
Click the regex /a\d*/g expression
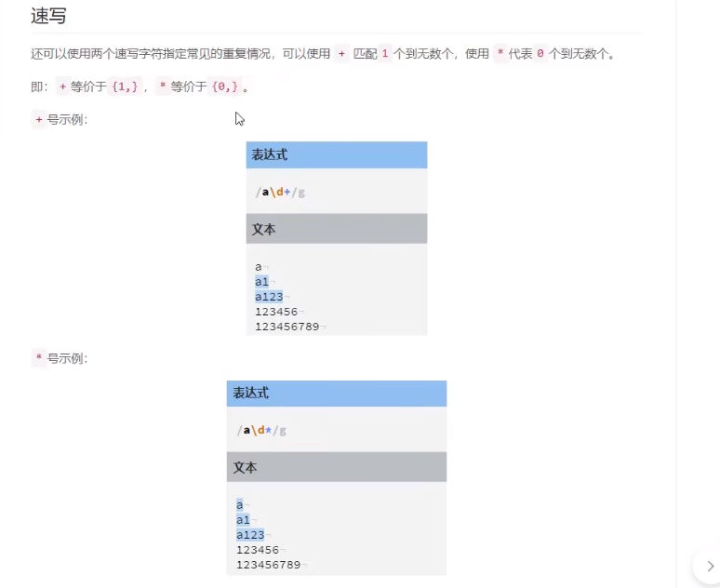pos(261,430)
